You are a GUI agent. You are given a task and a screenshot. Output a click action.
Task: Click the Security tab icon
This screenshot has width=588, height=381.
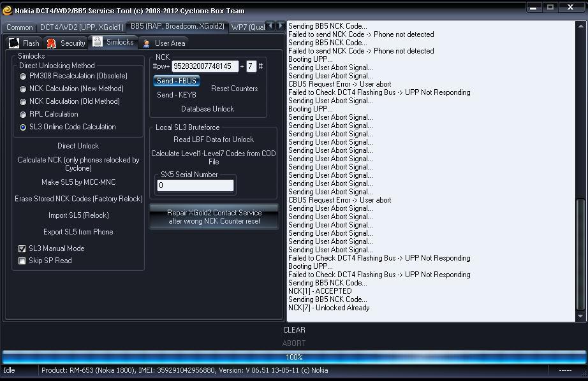[x=52, y=43]
